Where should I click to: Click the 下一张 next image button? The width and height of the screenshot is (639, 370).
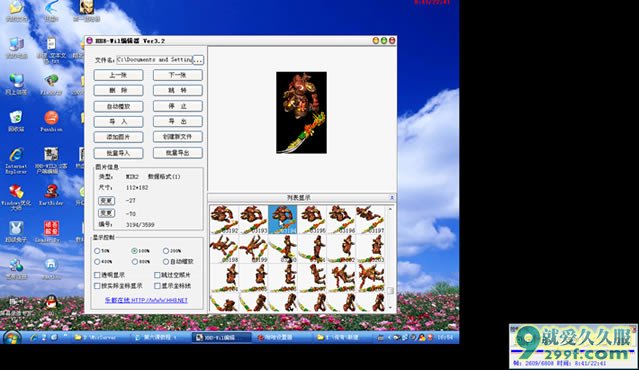click(178, 75)
